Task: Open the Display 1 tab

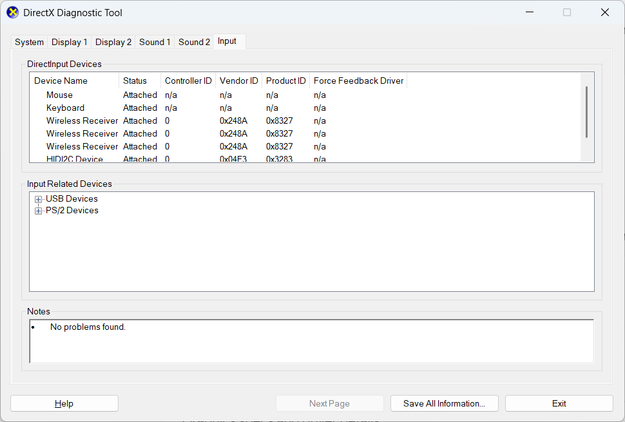Action: click(x=69, y=42)
